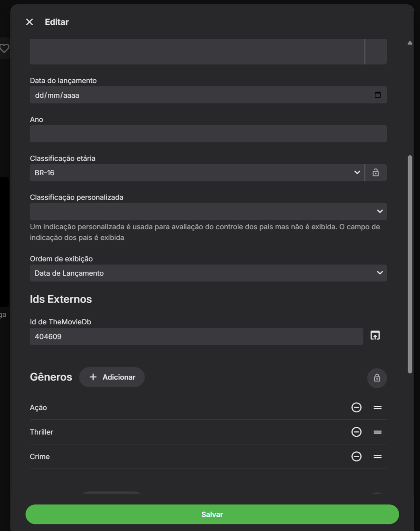Open the Classificação personalizada dropdown

[x=379, y=212]
